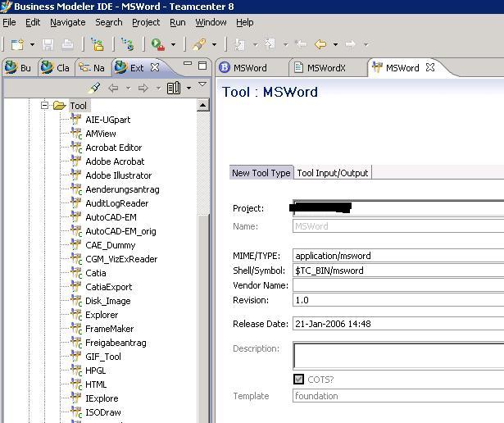This screenshot has width=504, height=423.
Task: Open the columns layout icon dropdown
Action: [189, 88]
